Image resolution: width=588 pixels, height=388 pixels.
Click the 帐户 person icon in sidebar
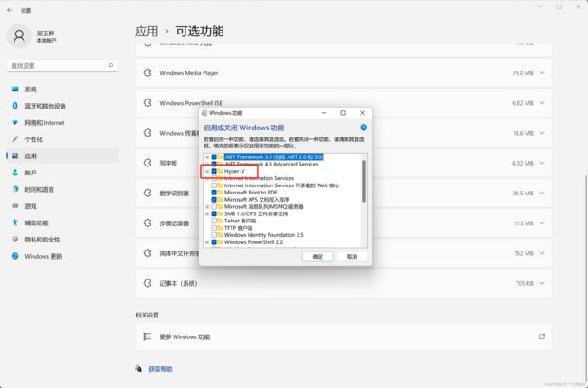(x=15, y=173)
